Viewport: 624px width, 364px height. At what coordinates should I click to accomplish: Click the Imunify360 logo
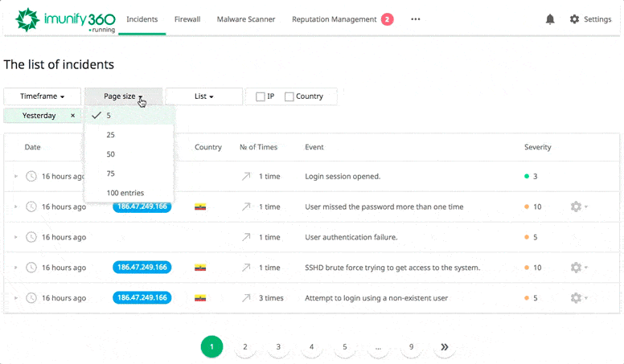coord(65,19)
